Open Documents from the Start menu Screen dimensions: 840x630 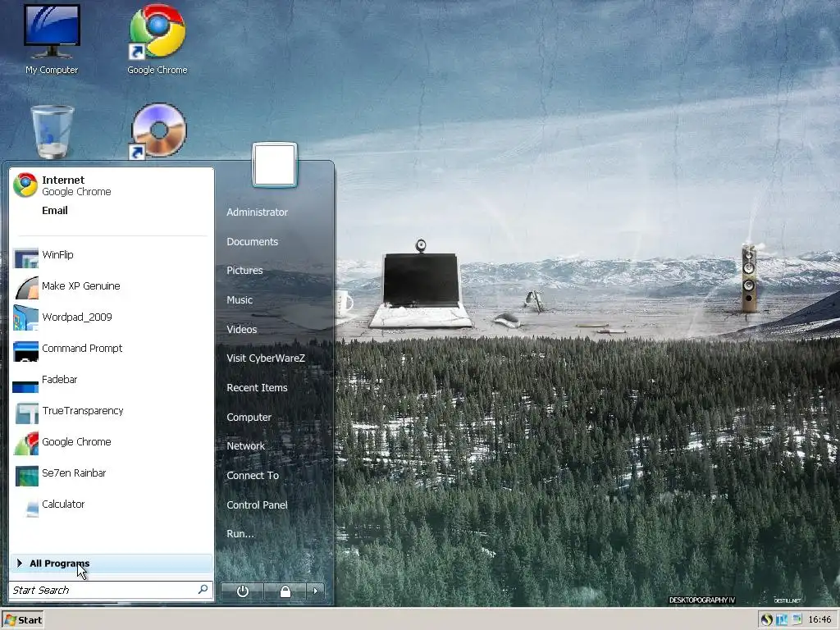click(x=253, y=242)
